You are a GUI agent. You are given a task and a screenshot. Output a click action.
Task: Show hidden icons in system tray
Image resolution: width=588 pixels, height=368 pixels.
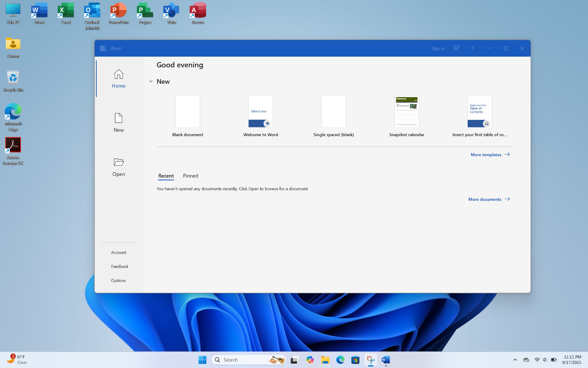coord(515,360)
